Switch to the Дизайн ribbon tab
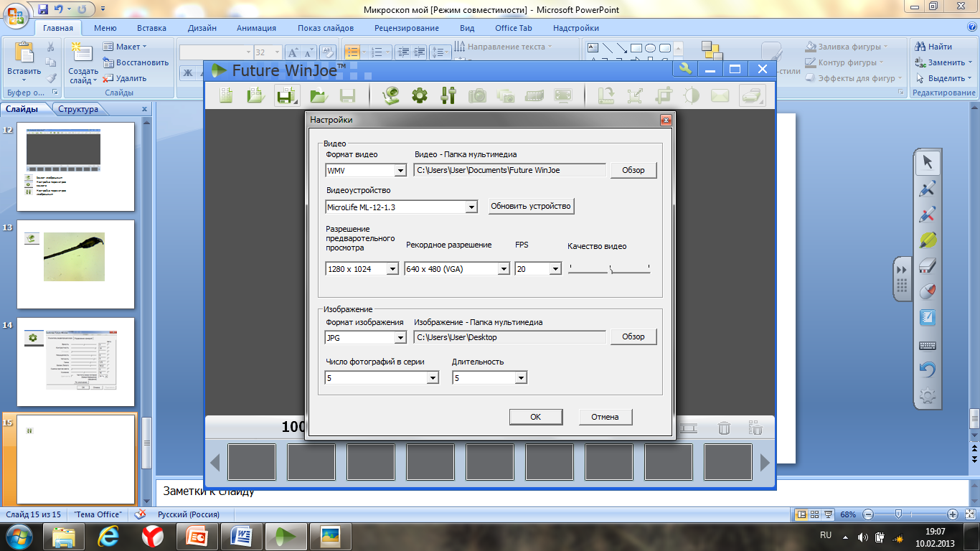This screenshot has height=551, width=980. [x=202, y=28]
